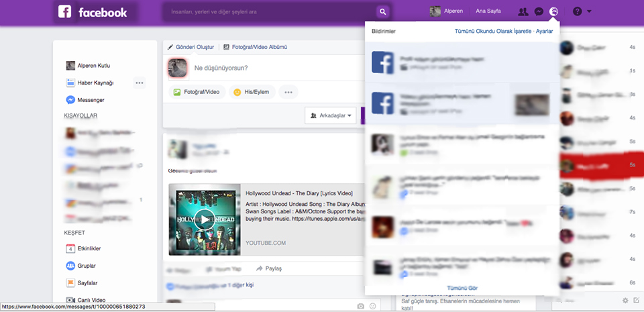Screen dimensions: 644x312
Task: Open Alperen profile from top bar
Action: pyautogui.click(x=446, y=11)
